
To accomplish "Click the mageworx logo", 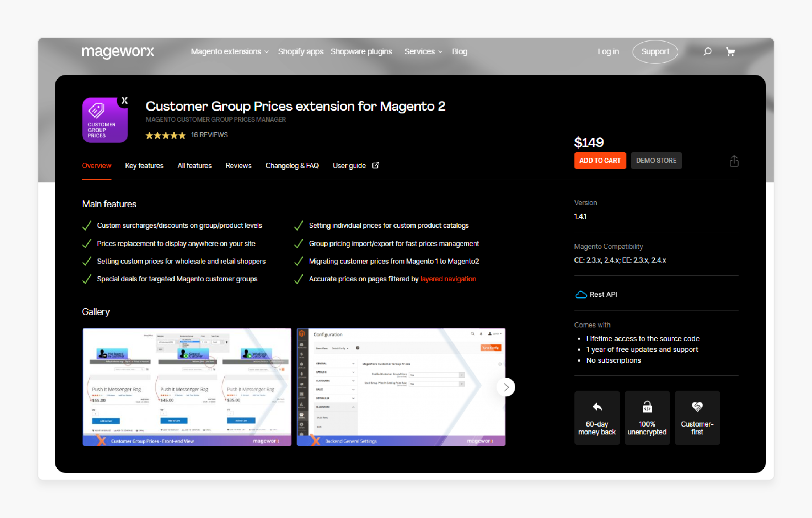I will tap(118, 52).
